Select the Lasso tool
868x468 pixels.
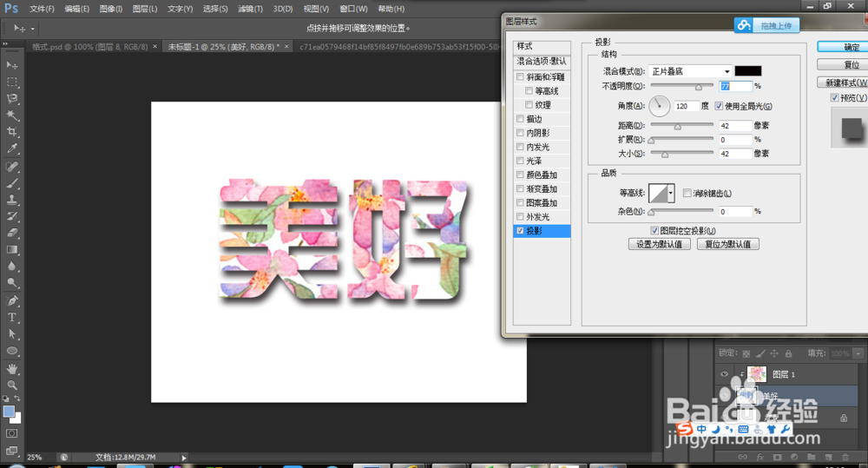[11, 99]
